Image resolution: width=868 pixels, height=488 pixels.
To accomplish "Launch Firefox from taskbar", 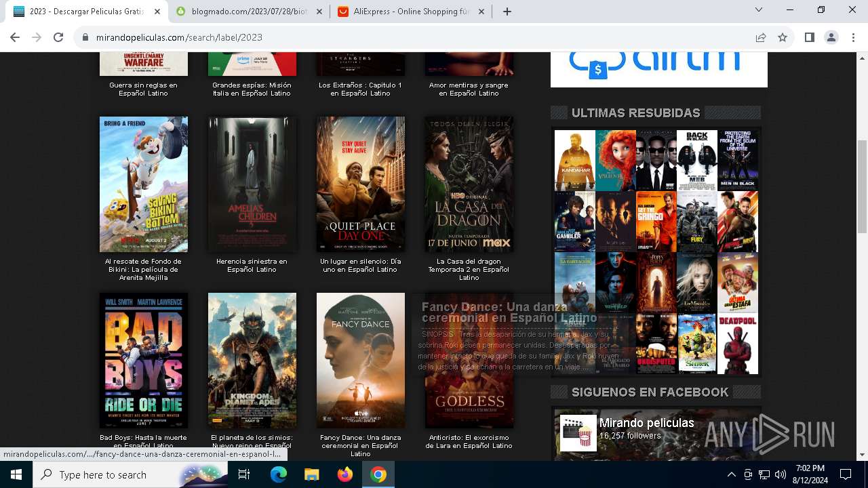I will (x=344, y=474).
